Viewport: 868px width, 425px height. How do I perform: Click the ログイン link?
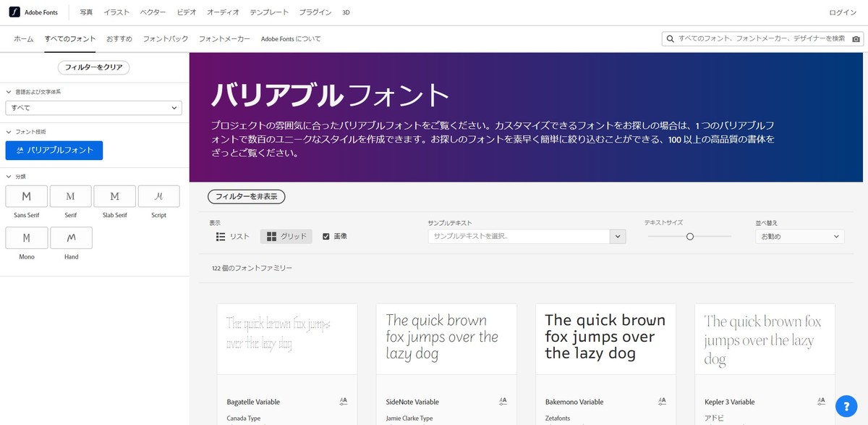pos(843,12)
